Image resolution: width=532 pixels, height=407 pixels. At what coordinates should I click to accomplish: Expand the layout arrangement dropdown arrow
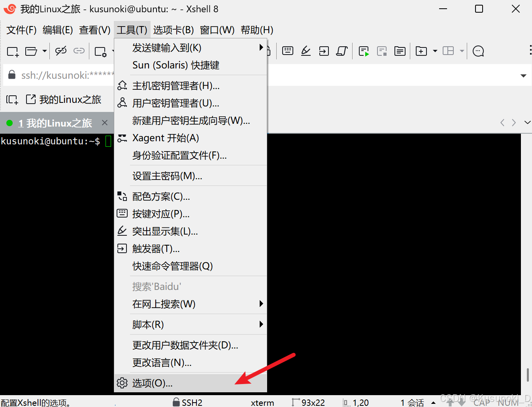coord(462,51)
